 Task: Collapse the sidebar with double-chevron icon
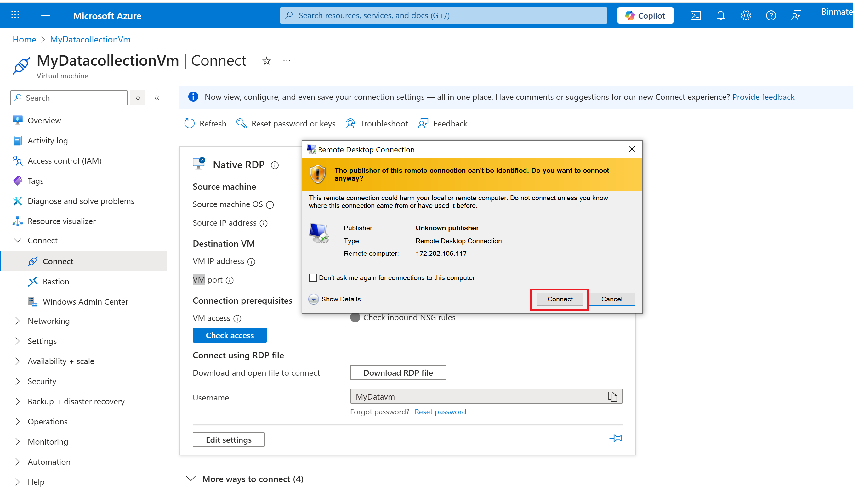click(157, 98)
